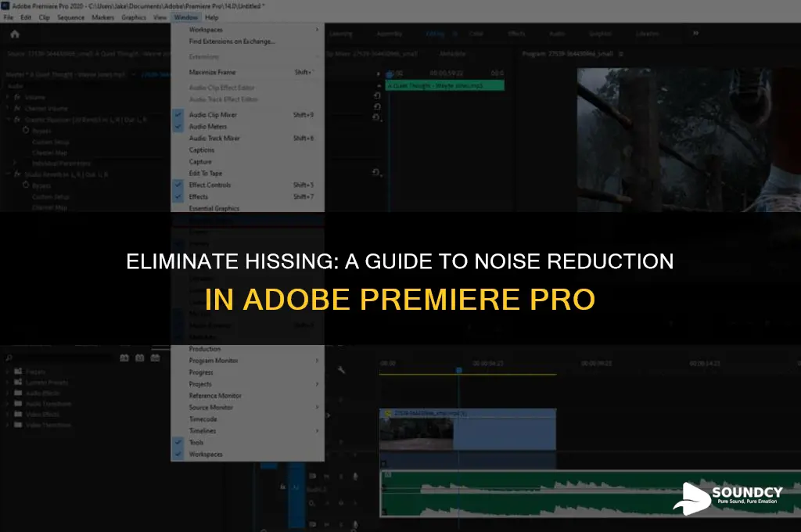801x532 pixels.
Task: Toggle Bypass stopwatch under Studio Reverb
Action: coord(26,185)
